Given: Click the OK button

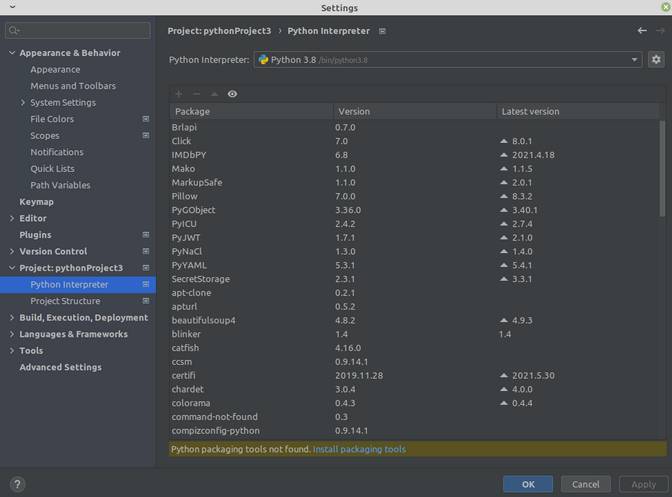Looking at the screenshot, I should (x=528, y=484).
